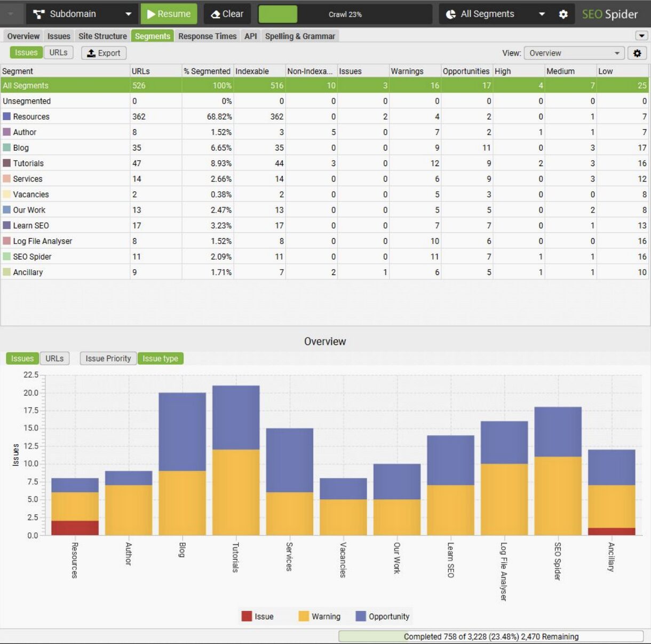This screenshot has height=644, width=651.
Task: Open the Response Times tab
Action: (207, 36)
